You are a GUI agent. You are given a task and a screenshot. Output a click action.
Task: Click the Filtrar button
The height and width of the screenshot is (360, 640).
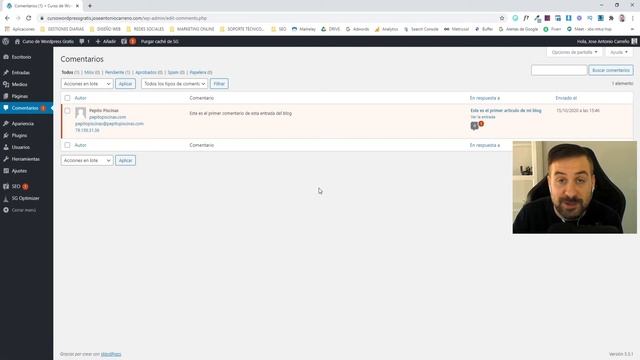tap(219, 84)
